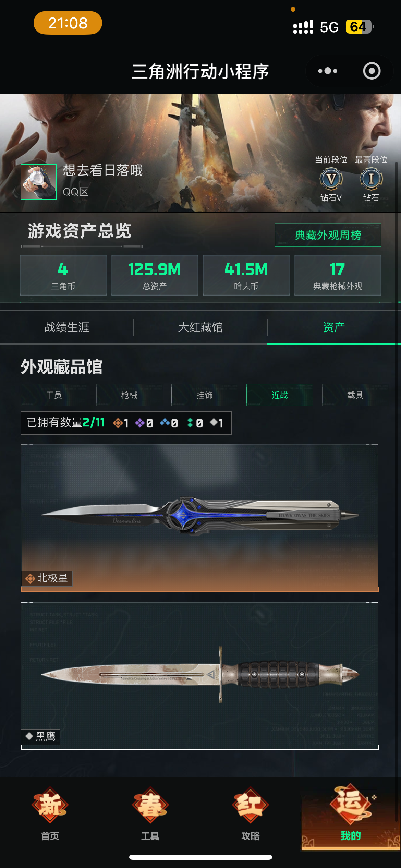The height and width of the screenshot is (868, 401).
Task: Tap the player avatar picture
Action: [38, 182]
